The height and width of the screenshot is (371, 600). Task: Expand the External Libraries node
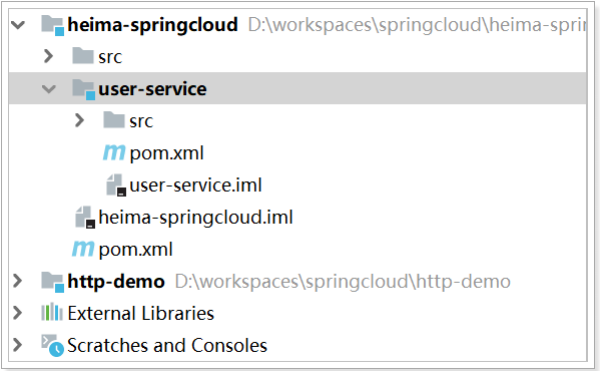click(x=18, y=313)
